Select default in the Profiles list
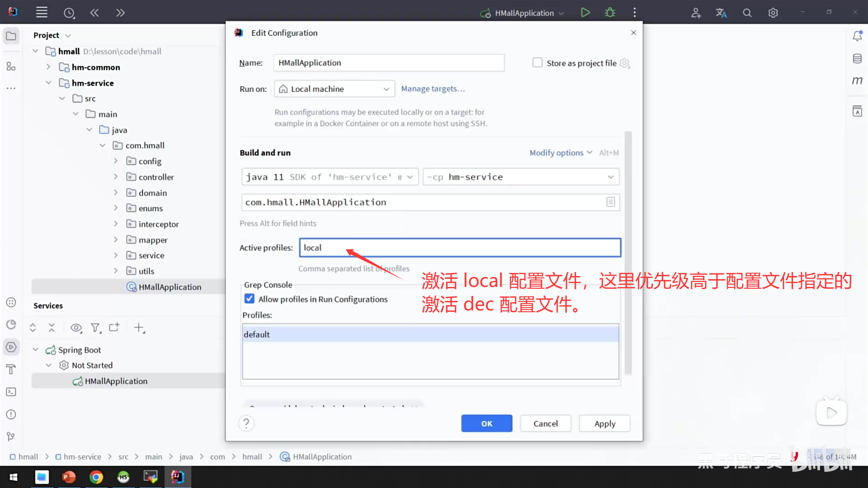 coord(256,334)
